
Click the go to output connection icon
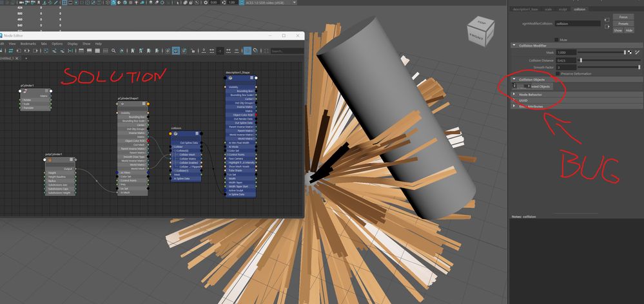(x=607, y=26)
